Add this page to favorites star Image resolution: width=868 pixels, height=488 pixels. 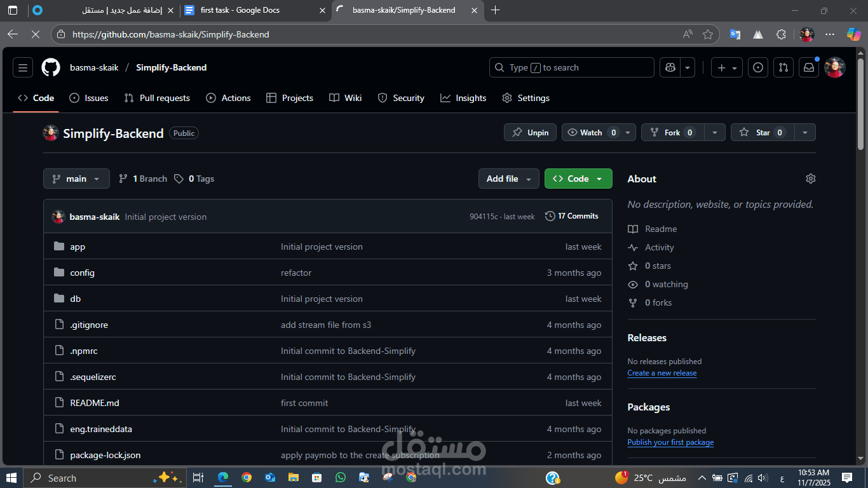click(x=708, y=34)
